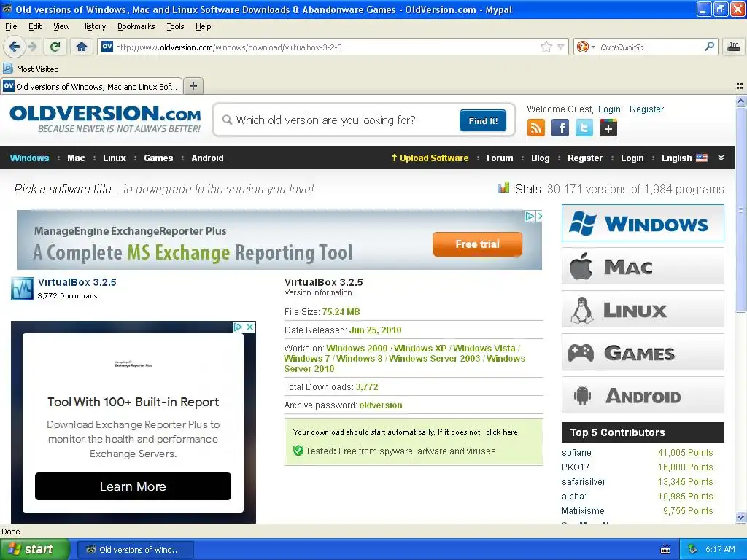Click the VirtualBox 3.2.5 program icon
This screenshot has width=747, height=560.
23,289
